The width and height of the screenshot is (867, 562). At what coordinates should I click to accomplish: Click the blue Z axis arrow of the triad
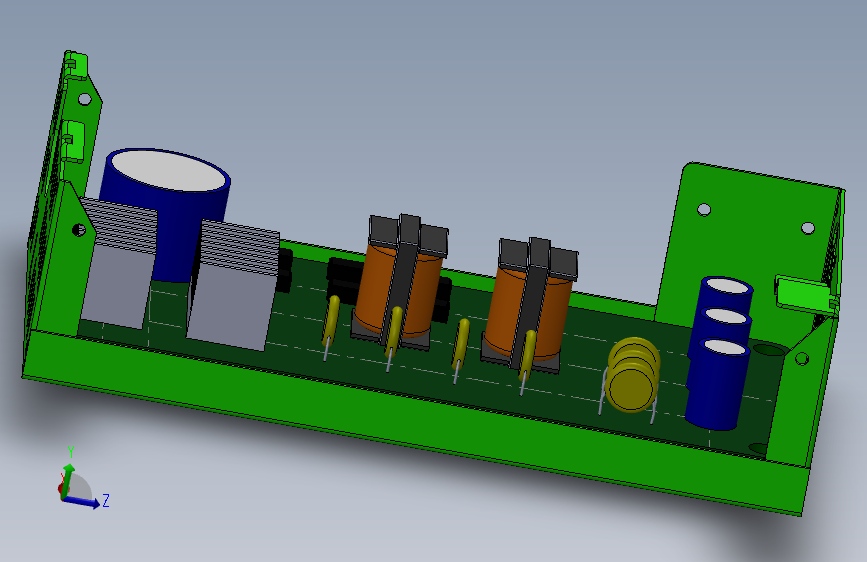pos(82,501)
